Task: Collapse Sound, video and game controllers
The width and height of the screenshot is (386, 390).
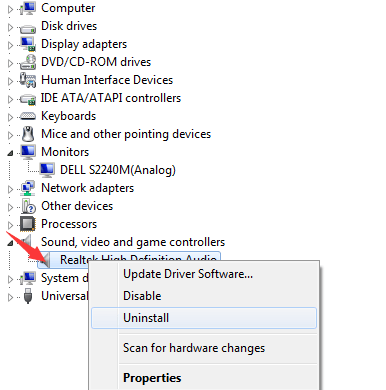Action: coord(10,243)
